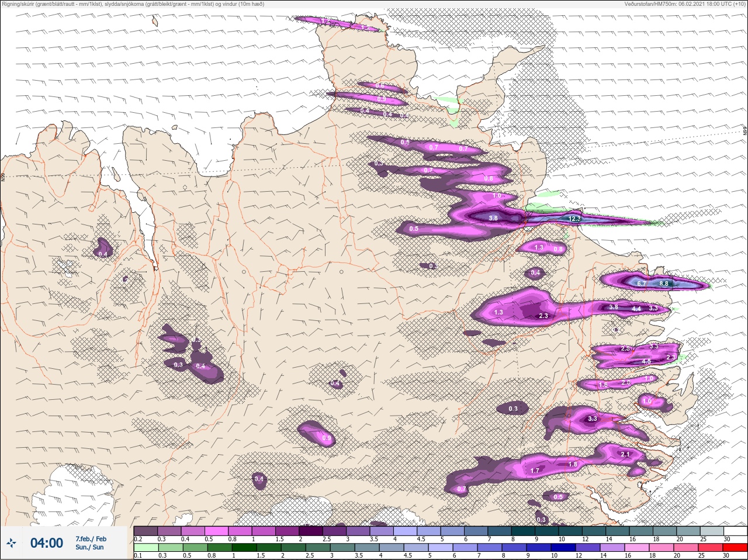748x560 pixels.
Task: Click the dull purple swatch labeled 0.2
Action: coord(146,531)
